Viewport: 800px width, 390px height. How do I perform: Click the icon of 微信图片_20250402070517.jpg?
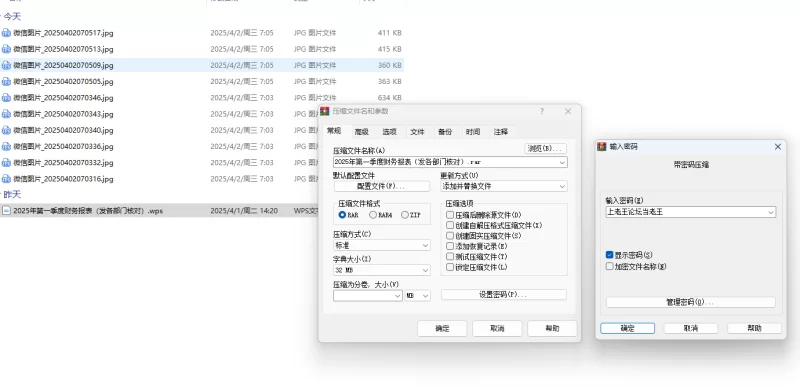[6, 33]
